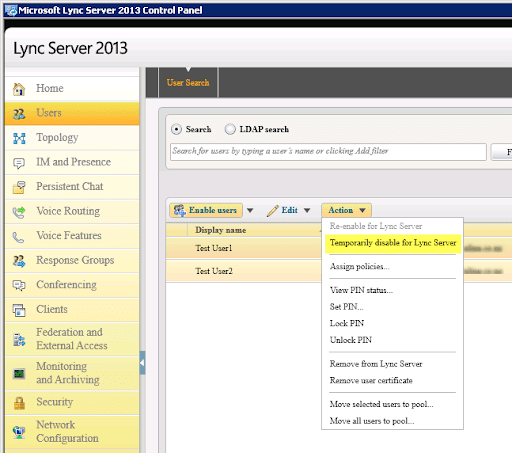Image resolution: width=512 pixels, height=453 pixels.
Task: Click the Voice Features handset icon
Action: (x=18, y=237)
